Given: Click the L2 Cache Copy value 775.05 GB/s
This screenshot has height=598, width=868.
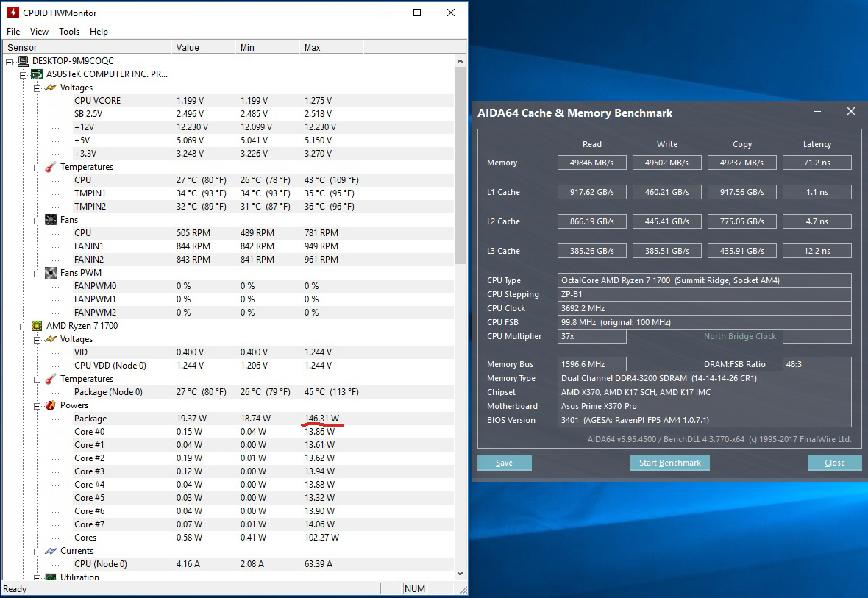Looking at the screenshot, I should click(x=741, y=221).
